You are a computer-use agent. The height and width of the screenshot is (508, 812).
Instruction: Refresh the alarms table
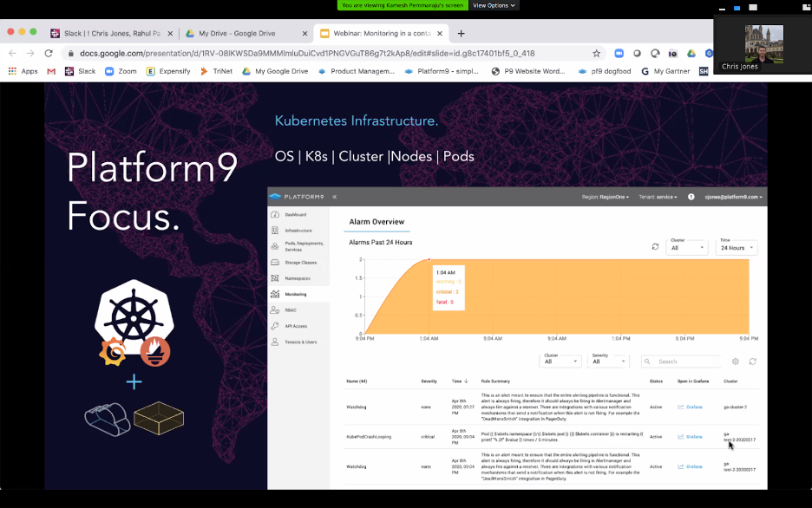(x=752, y=361)
